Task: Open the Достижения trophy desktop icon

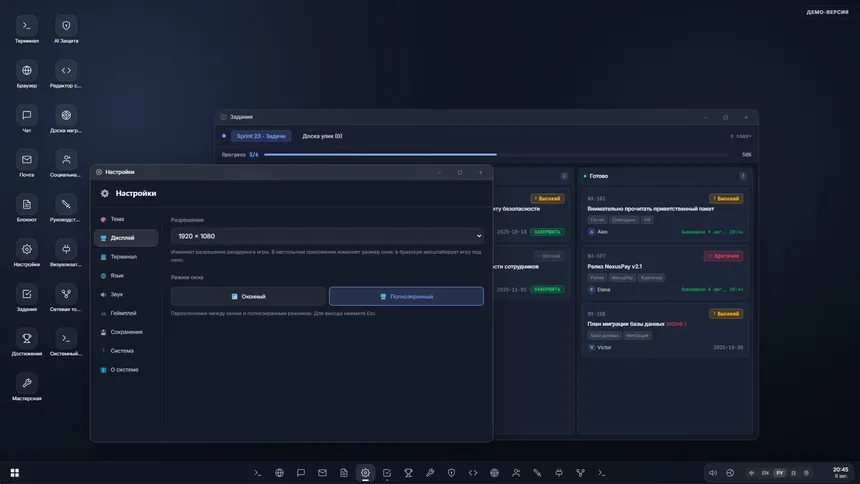Action: (x=26, y=343)
